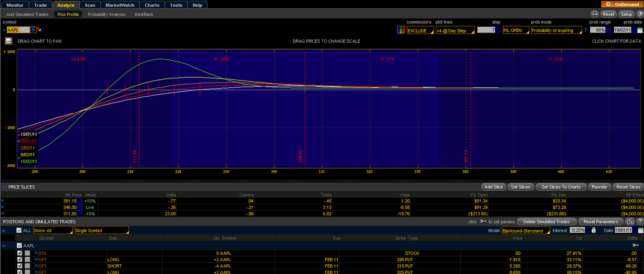Switch to the Monitor tab
This screenshot has width=644, height=274.
tap(15, 5)
